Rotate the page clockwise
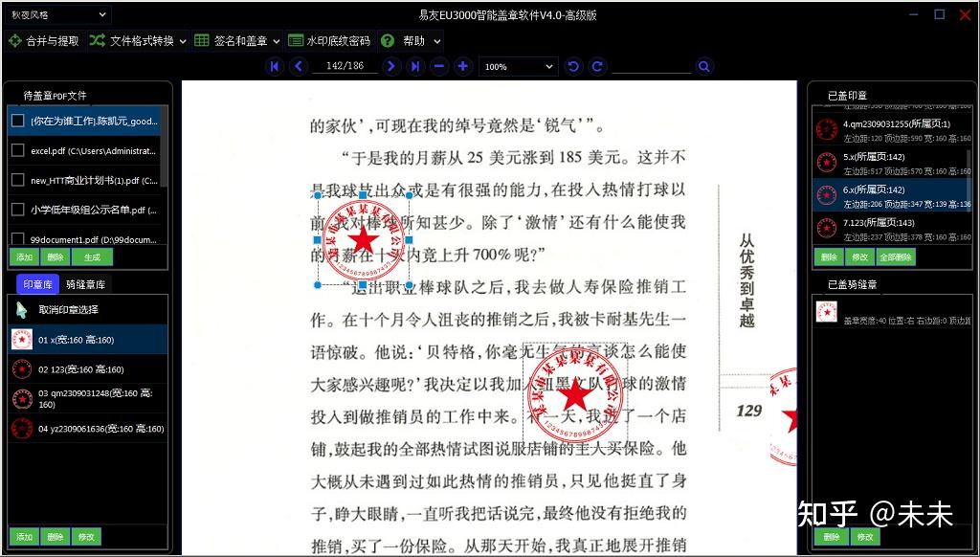The image size is (980, 557). click(597, 66)
